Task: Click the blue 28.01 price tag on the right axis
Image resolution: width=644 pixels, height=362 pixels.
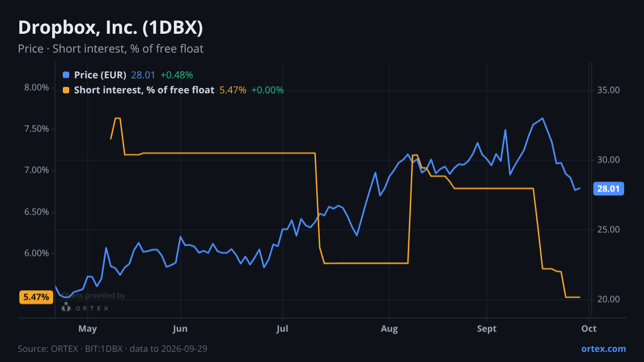Action: coord(608,189)
